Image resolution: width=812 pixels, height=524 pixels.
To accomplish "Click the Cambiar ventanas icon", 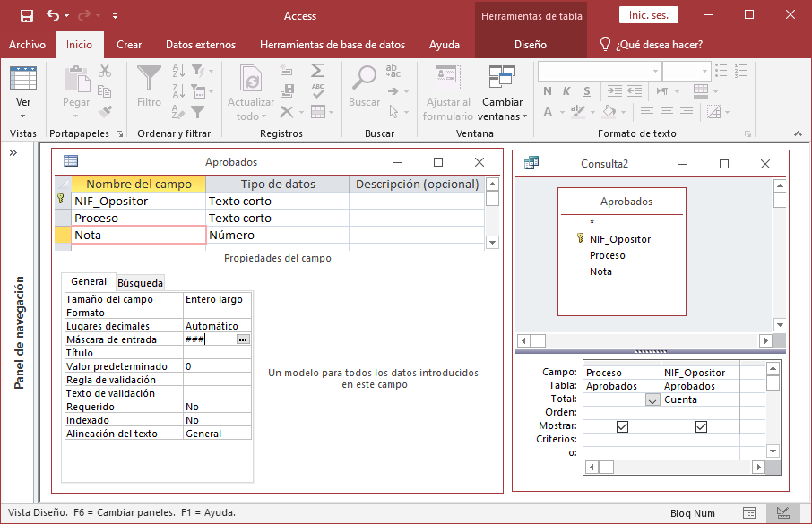I will pos(501,78).
